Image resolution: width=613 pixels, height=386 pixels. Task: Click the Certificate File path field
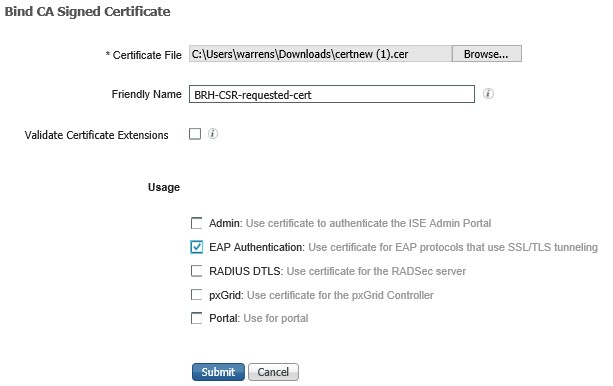321,54
